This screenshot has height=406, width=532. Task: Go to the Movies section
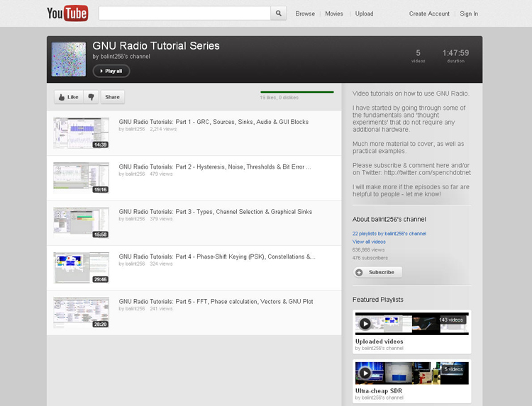(334, 13)
